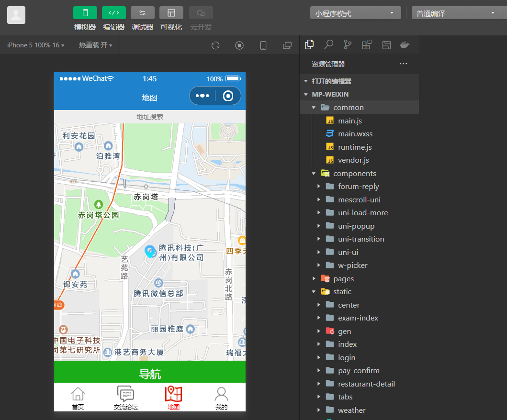This screenshot has width=507, height=420.
Task: Open runtime.js file
Action: pos(360,147)
